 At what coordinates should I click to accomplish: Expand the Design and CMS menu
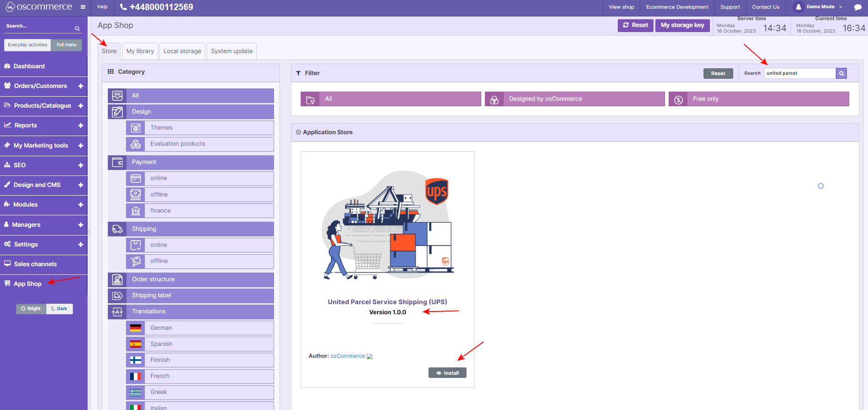81,185
